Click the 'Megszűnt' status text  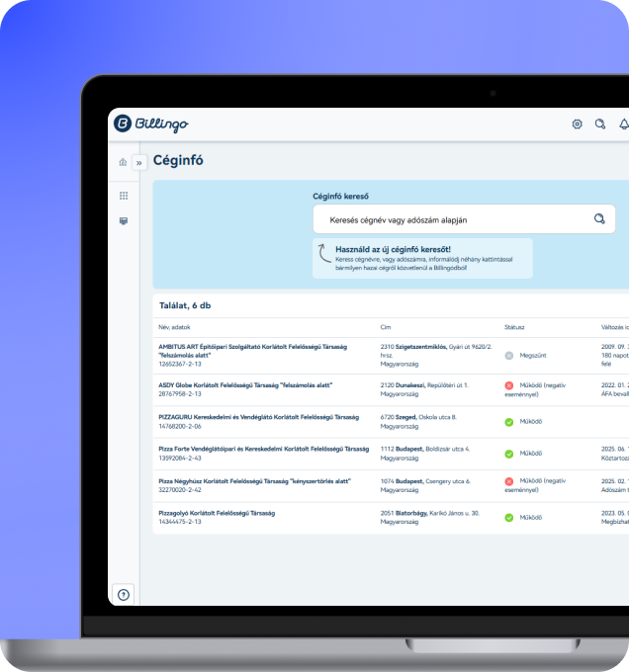coord(533,356)
